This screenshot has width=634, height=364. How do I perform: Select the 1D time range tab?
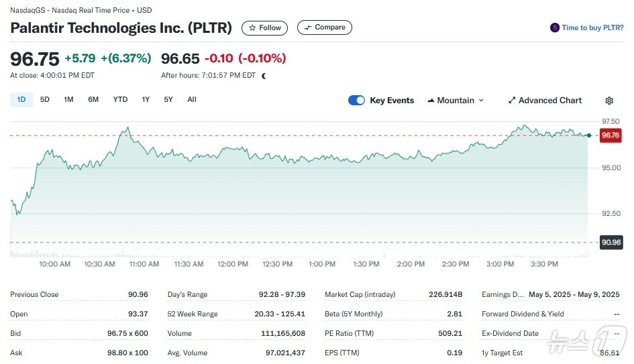(21, 100)
